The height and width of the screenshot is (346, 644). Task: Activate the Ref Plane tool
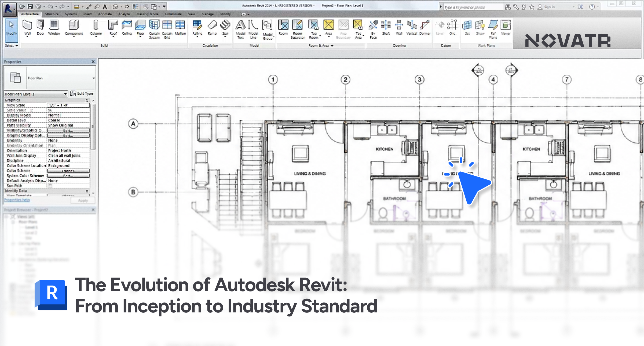tap(493, 29)
